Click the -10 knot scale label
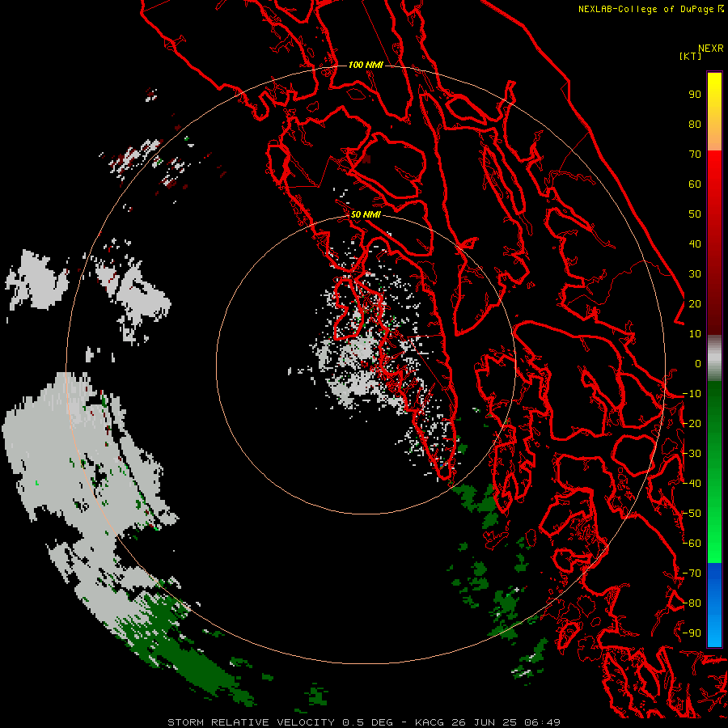The height and width of the screenshot is (728, 728). point(692,394)
